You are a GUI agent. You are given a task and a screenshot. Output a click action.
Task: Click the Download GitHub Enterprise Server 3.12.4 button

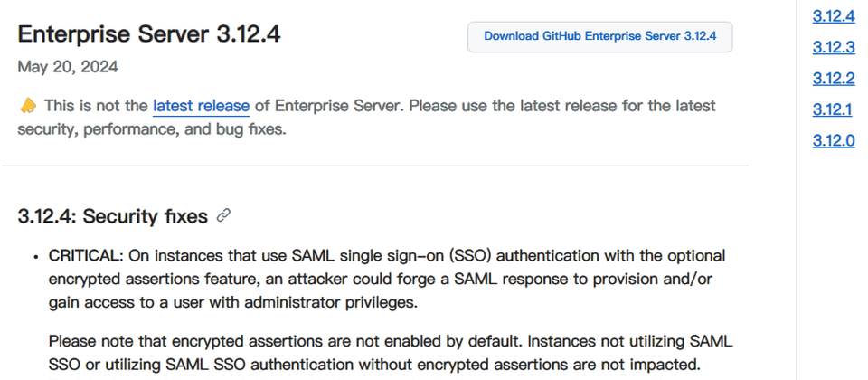click(x=600, y=36)
